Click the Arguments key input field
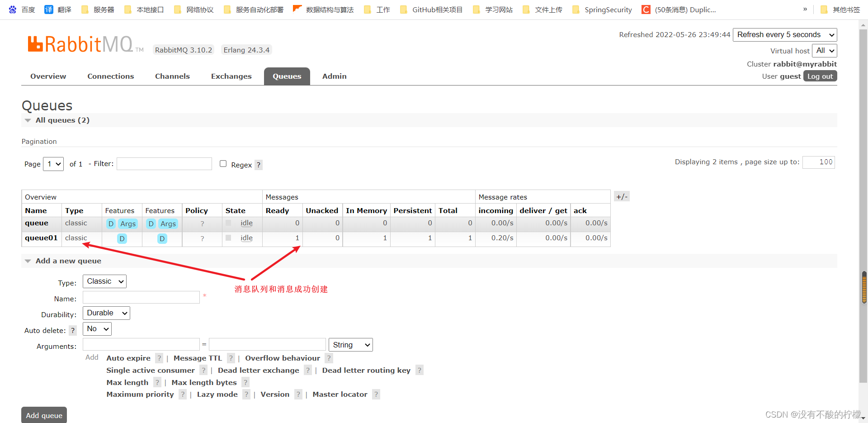The height and width of the screenshot is (423, 868). 141,345
